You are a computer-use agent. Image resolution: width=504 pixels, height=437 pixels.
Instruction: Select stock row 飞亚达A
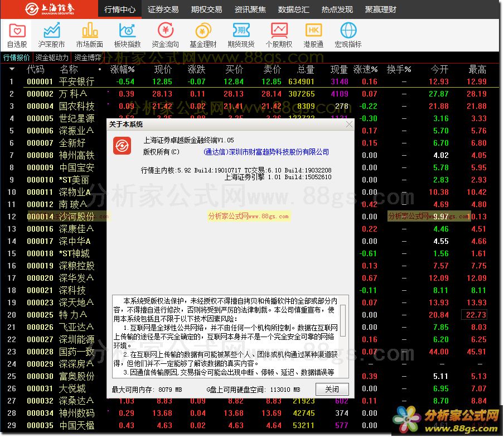click(76, 327)
